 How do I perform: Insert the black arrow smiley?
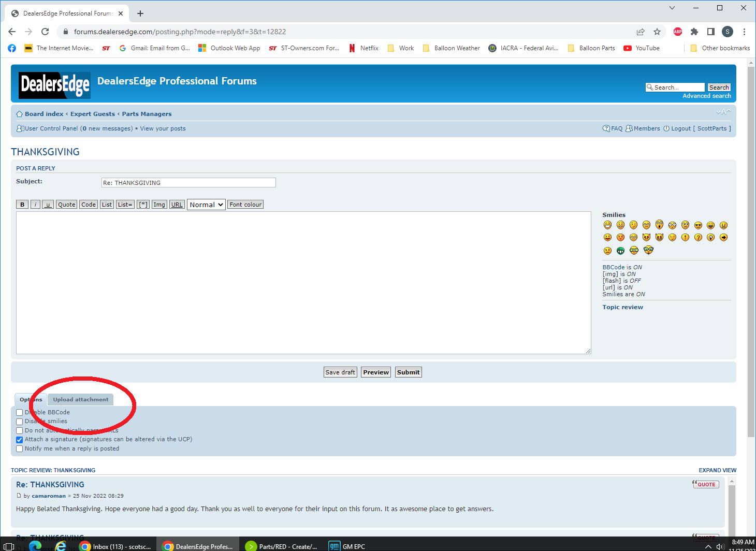(x=723, y=237)
